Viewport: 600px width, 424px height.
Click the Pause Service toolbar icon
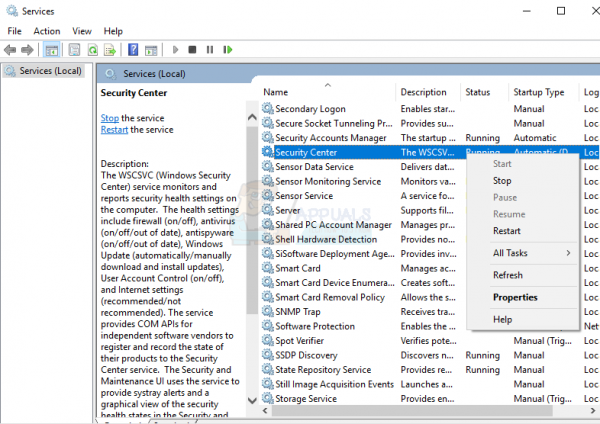[210, 50]
